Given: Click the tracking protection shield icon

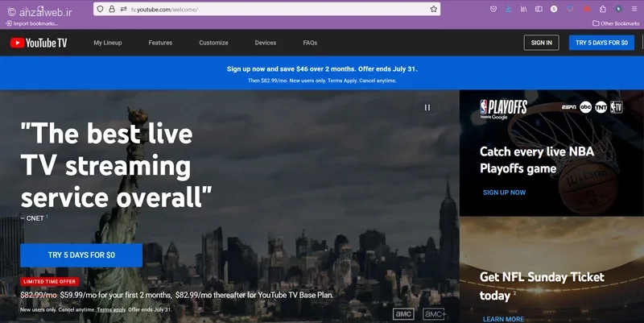Looking at the screenshot, I should click(100, 9).
